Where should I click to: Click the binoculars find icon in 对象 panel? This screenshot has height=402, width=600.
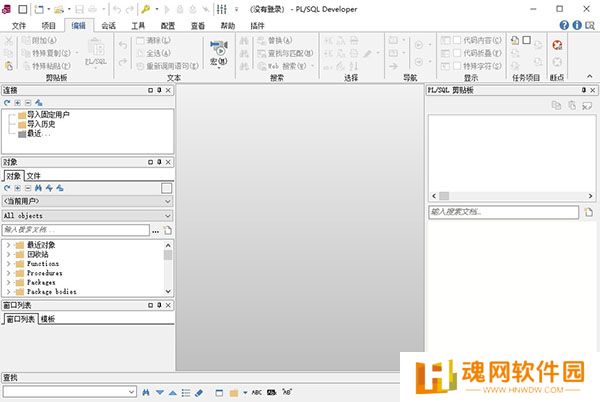click(38, 188)
